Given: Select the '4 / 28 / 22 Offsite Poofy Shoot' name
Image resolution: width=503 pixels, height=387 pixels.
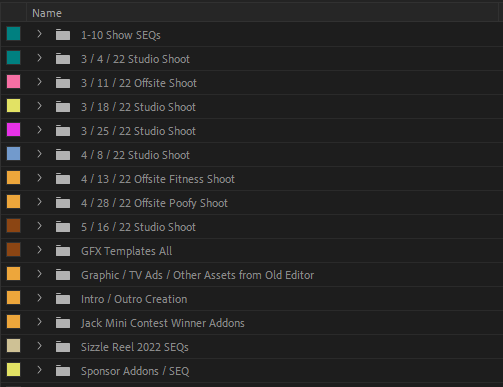Looking at the screenshot, I should click(154, 203).
